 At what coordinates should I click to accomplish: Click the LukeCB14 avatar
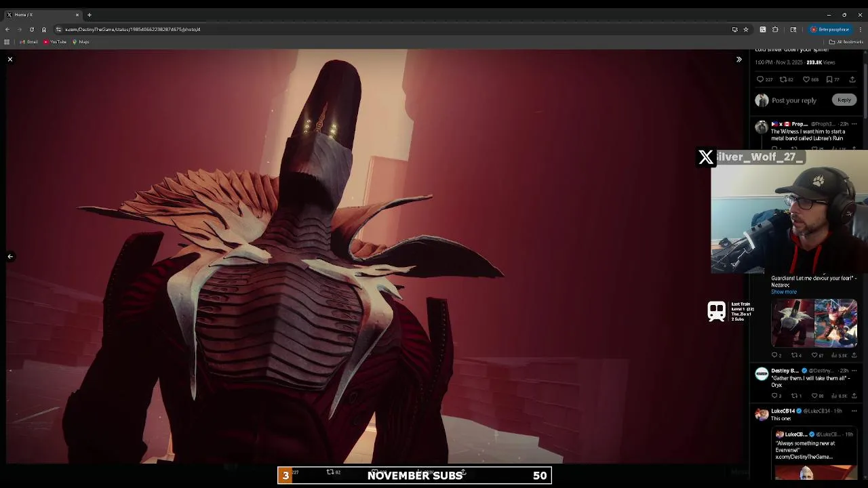tap(762, 413)
